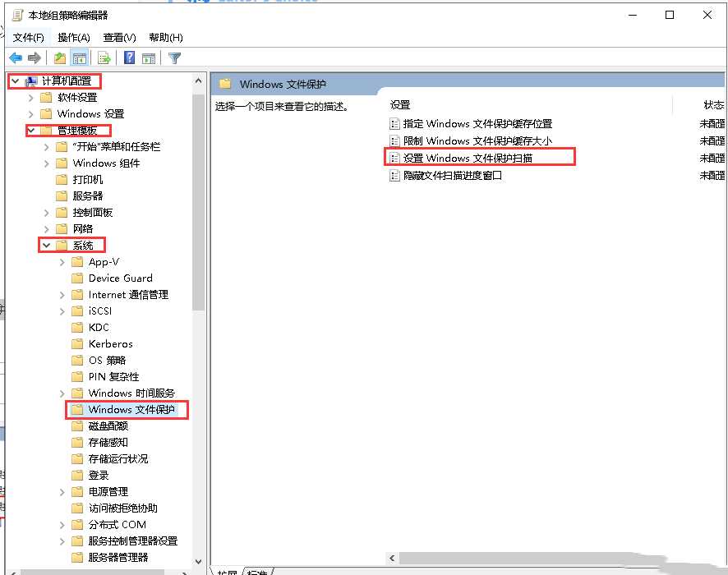Click the folder icon next to KDC

click(x=77, y=327)
